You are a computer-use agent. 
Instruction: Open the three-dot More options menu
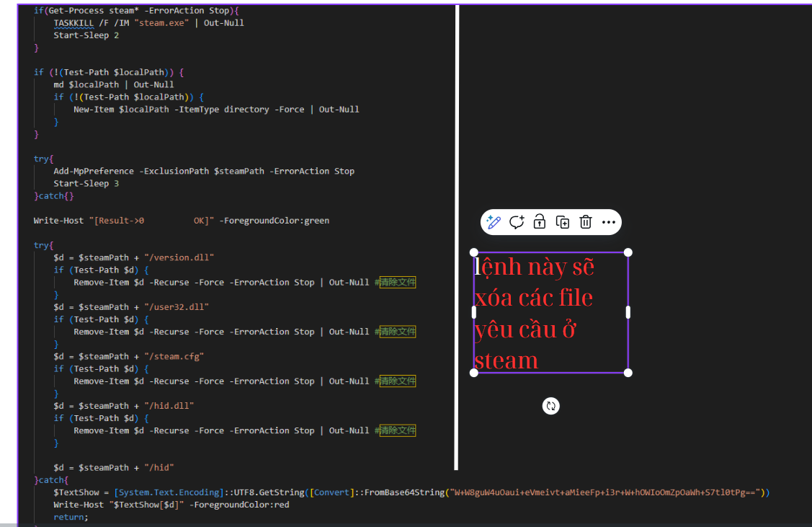(x=609, y=222)
